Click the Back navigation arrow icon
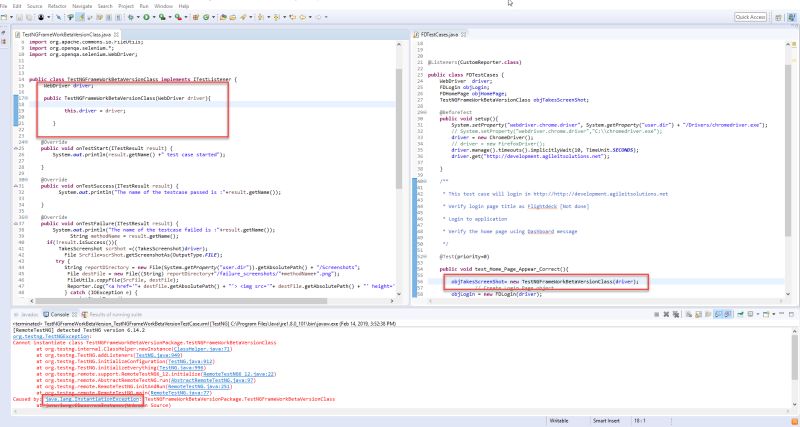Screen dimensions: 800x427 click(303, 17)
